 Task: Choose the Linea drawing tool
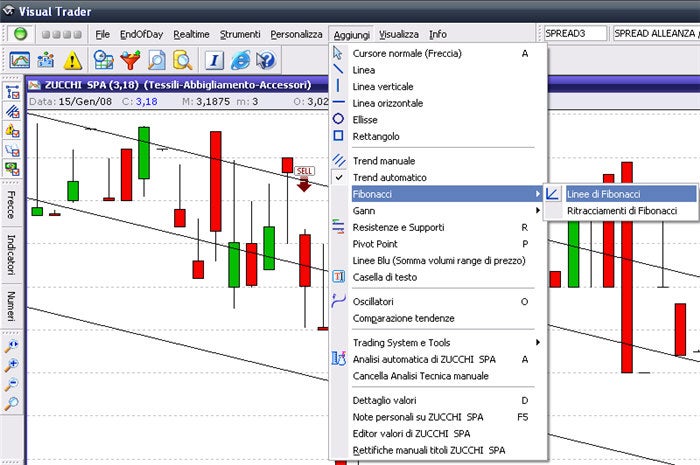click(438, 70)
